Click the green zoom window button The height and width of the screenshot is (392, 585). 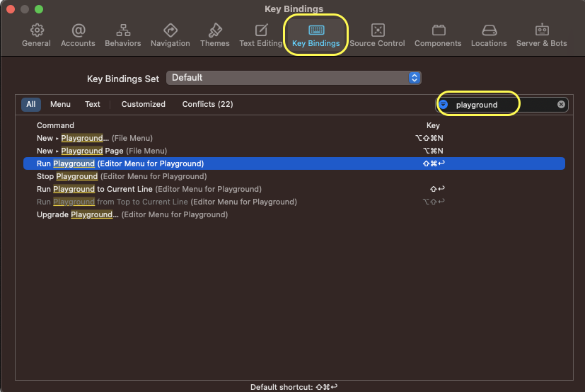[39, 9]
